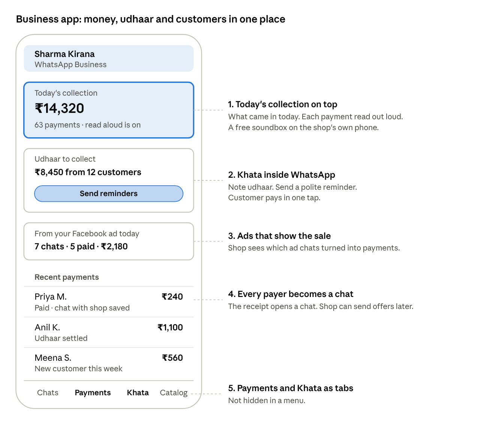Open Anil K. payment row
504x429 pixels.
[x=109, y=333]
